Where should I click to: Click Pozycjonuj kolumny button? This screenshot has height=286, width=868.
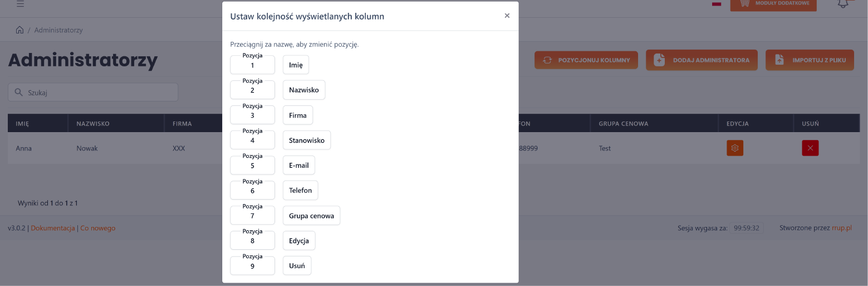[x=586, y=60]
